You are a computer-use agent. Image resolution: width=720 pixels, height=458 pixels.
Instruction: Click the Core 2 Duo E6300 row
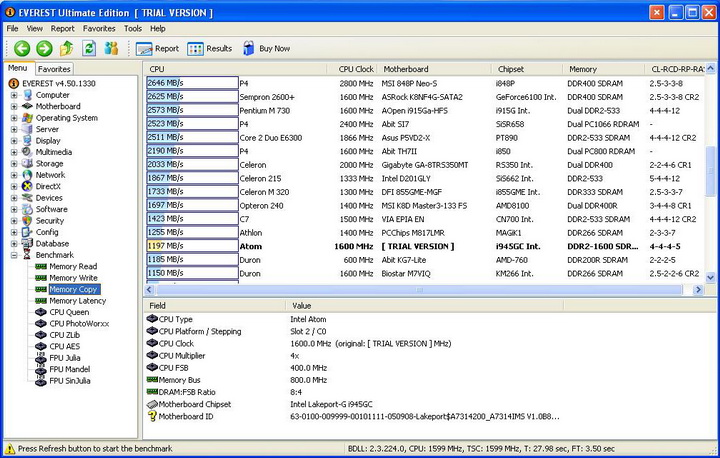coord(424,138)
